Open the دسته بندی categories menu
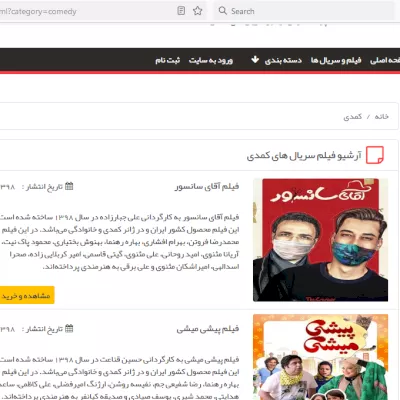 click(x=283, y=60)
